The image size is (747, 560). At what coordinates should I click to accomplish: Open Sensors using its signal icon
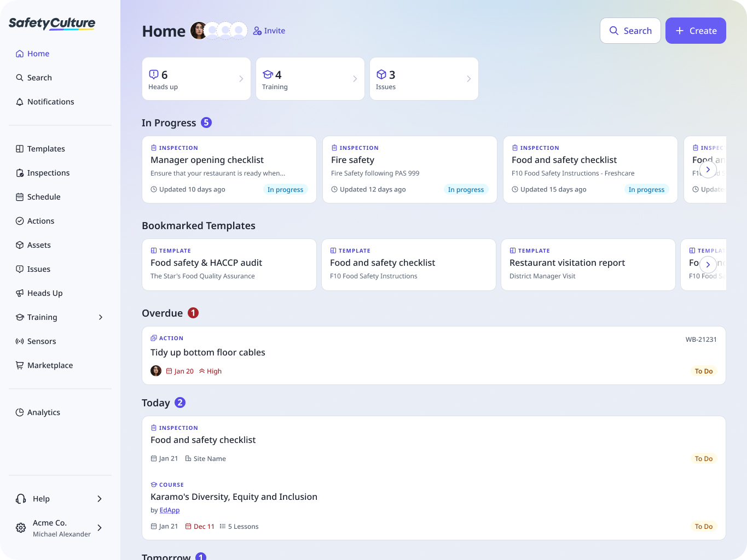20,341
